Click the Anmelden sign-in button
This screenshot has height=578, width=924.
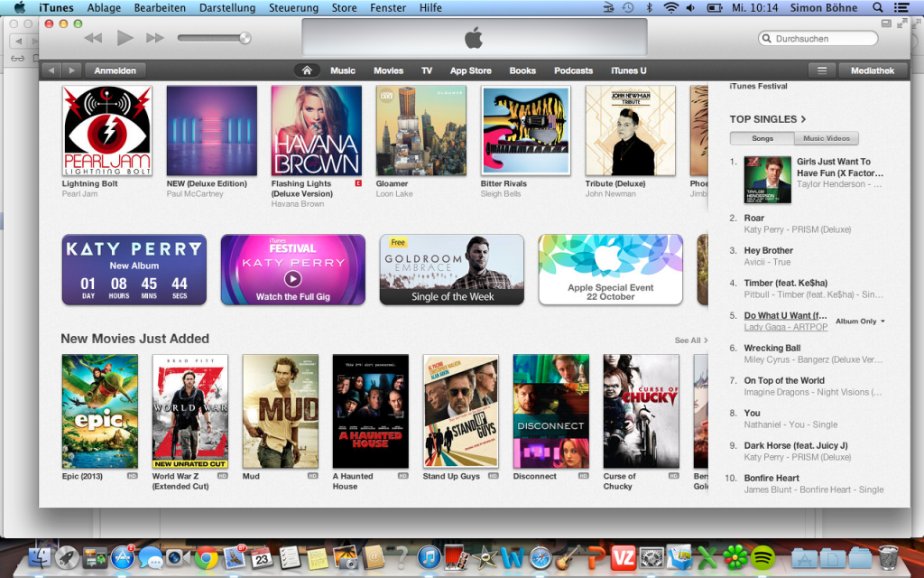point(115,70)
